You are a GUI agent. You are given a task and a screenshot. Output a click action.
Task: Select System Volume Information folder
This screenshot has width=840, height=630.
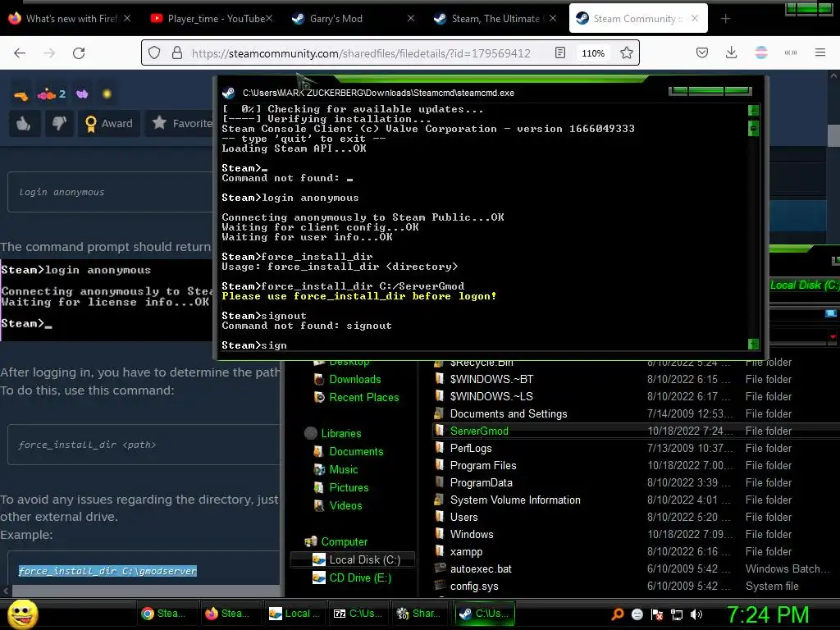coord(515,500)
